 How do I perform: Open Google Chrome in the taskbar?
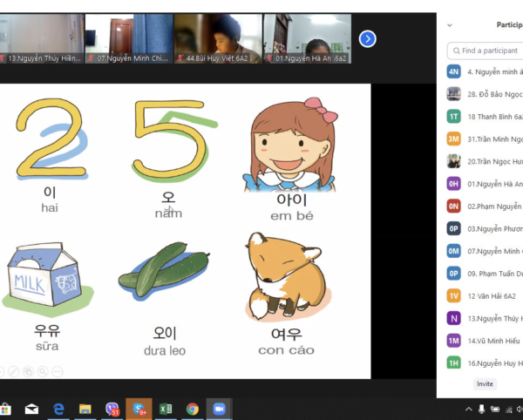192,408
